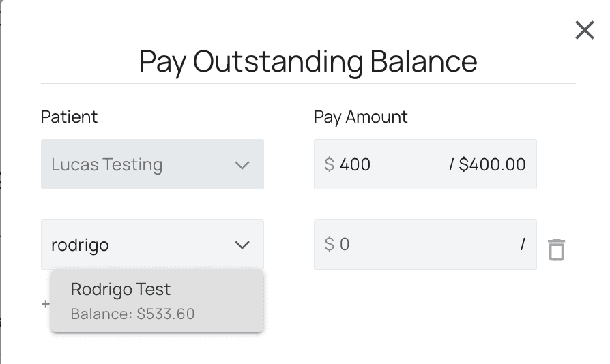Click the dollar sign before 400
The height and width of the screenshot is (364, 610).
point(330,164)
